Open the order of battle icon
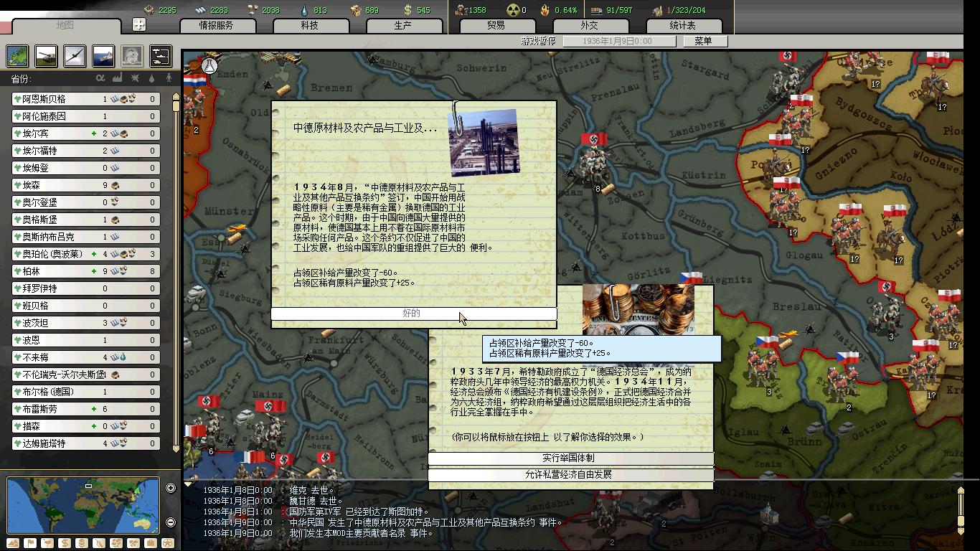 (160, 55)
